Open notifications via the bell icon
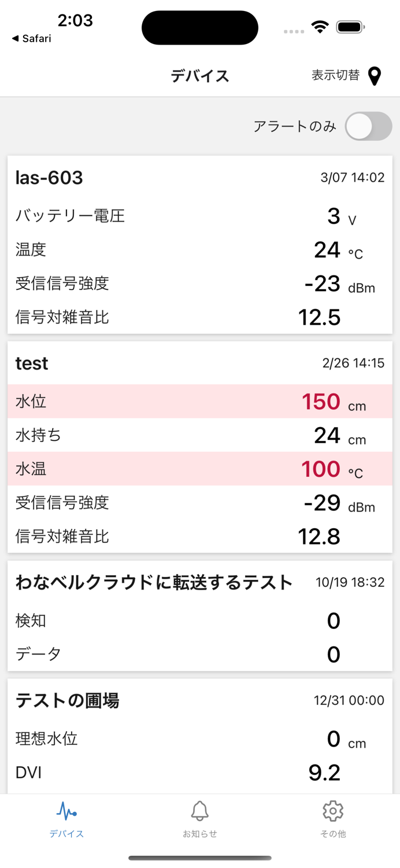This screenshot has height=868, width=400. (x=199, y=812)
